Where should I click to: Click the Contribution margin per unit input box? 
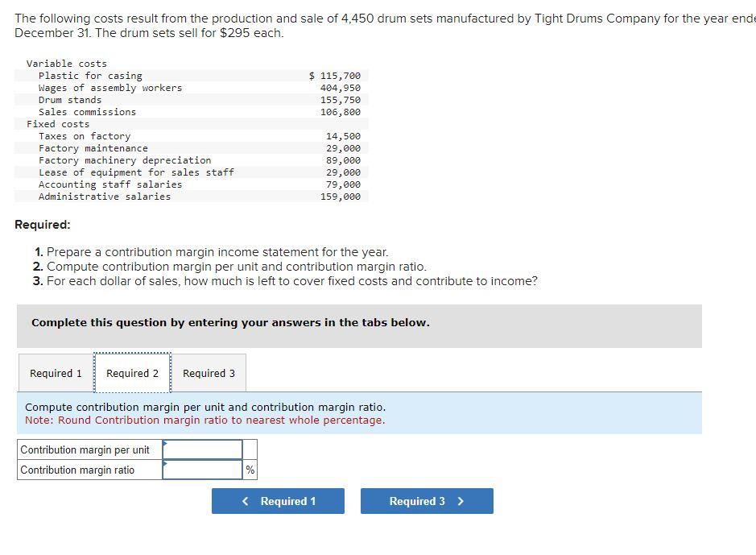(203, 449)
